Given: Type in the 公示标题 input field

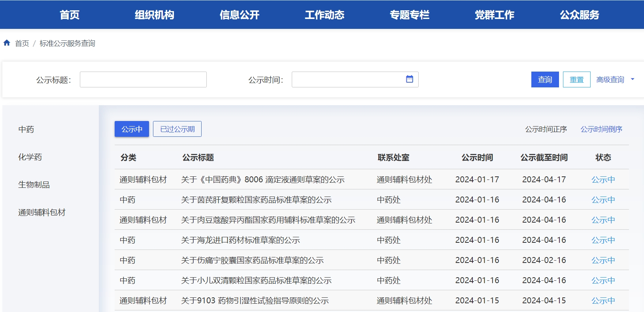Looking at the screenshot, I should pyautogui.click(x=143, y=79).
